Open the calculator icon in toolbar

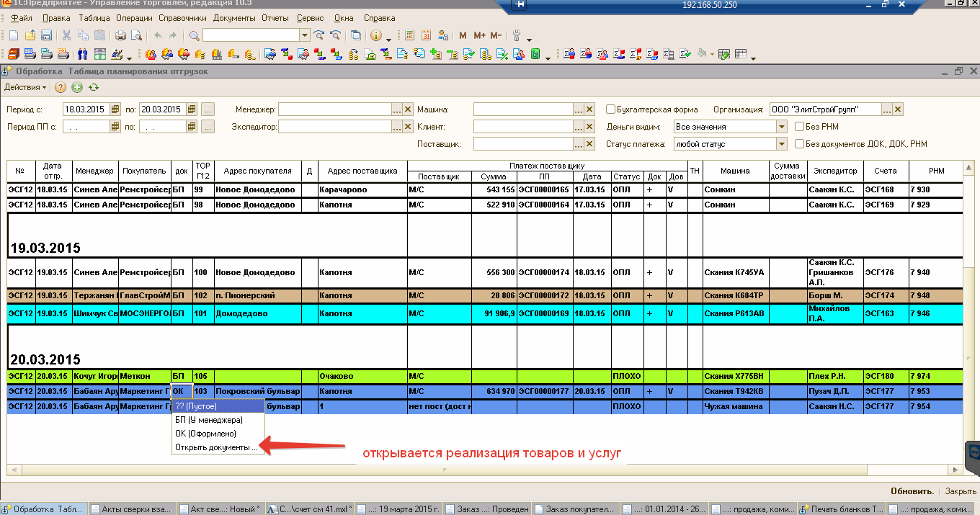(410, 35)
